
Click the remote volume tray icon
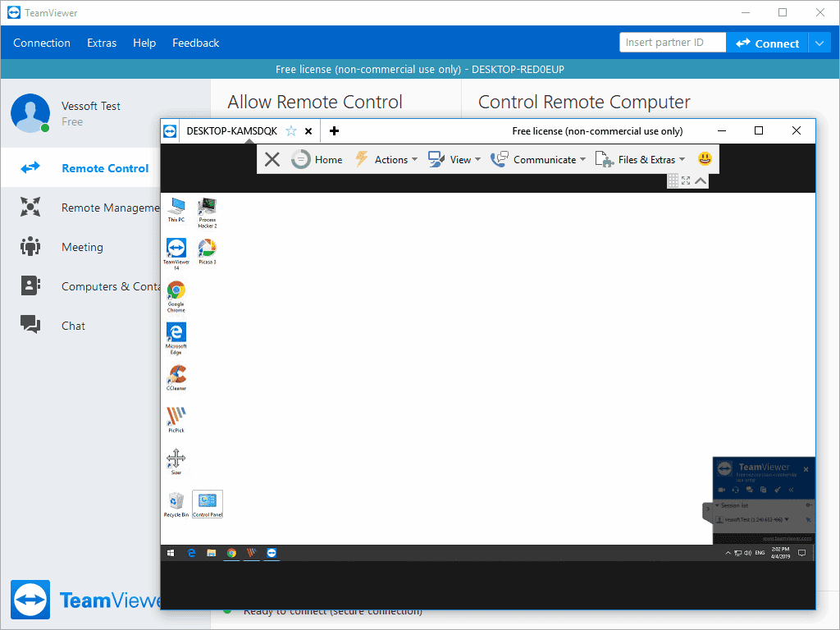(747, 553)
